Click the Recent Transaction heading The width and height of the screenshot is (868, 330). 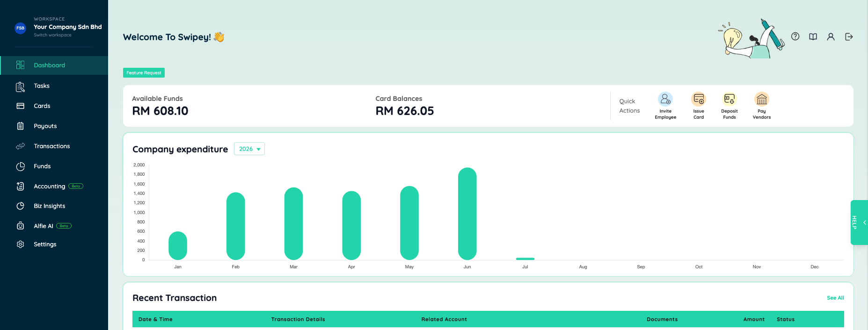tap(175, 298)
